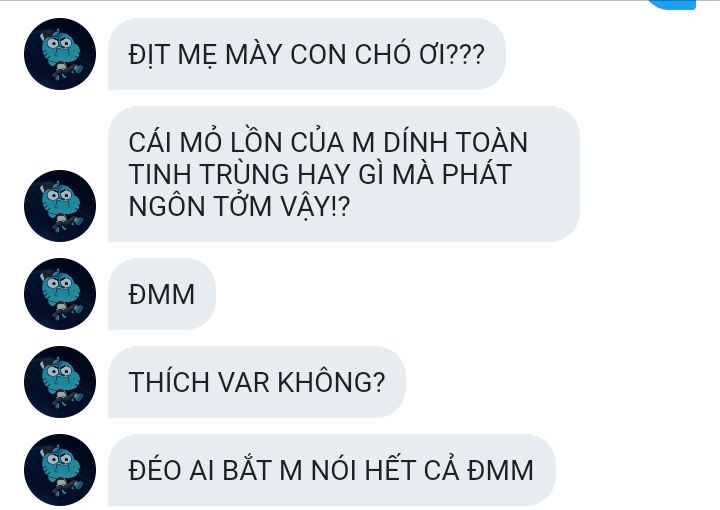The image size is (720, 510).
Task: Open the Gumball avatar beside the topmost message
Action: click(60, 54)
